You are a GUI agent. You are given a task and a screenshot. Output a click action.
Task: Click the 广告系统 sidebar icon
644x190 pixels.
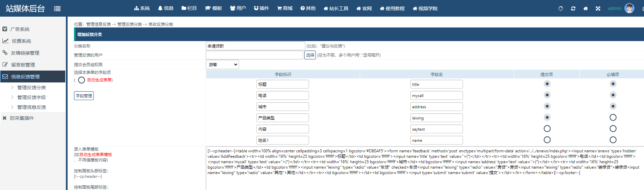tap(5, 29)
